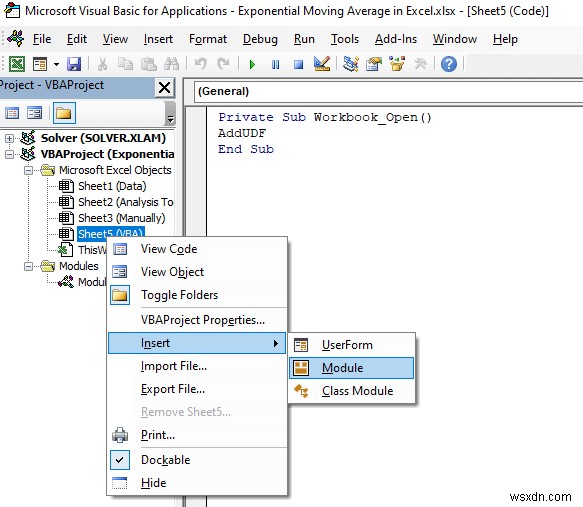Choose Print... in context menu
Viewport: 583px width, 507px height.
[197, 435]
